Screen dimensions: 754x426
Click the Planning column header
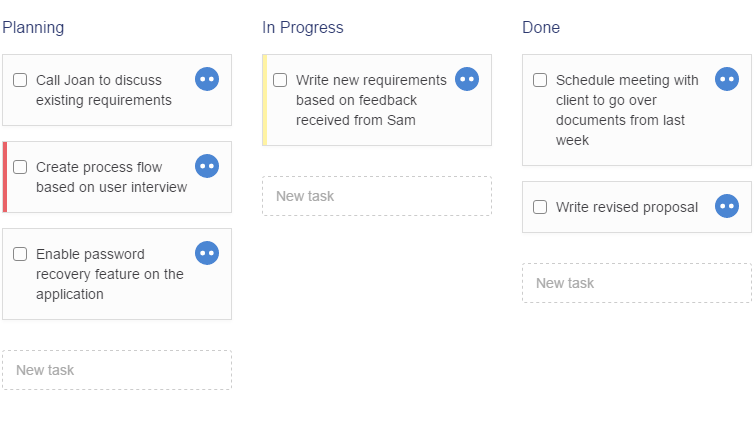(33, 27)
